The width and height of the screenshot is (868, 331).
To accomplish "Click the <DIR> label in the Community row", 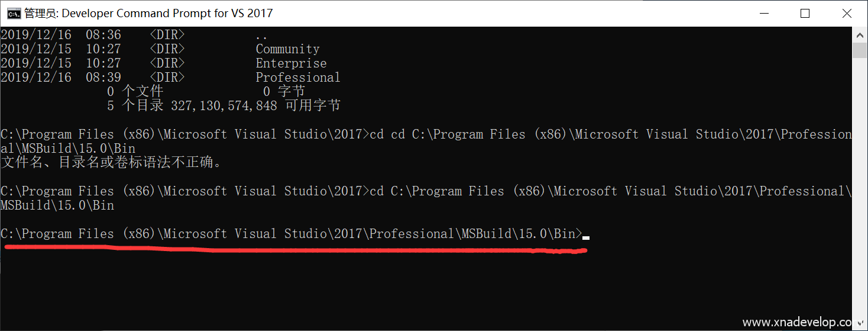I will click(x=167, y=49).
